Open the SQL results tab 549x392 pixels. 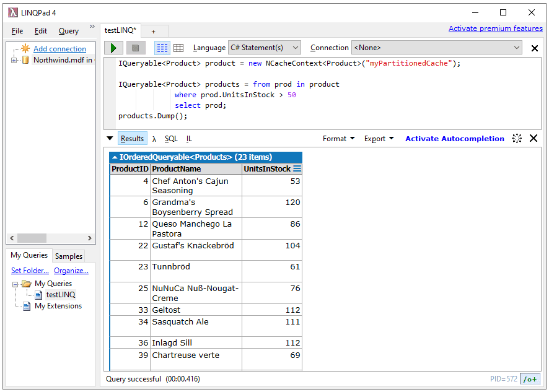click(171, 139)
